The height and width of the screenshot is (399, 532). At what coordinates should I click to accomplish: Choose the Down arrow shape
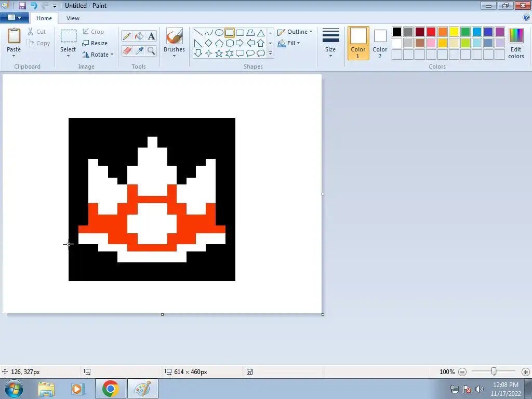(x=198, y=54)
